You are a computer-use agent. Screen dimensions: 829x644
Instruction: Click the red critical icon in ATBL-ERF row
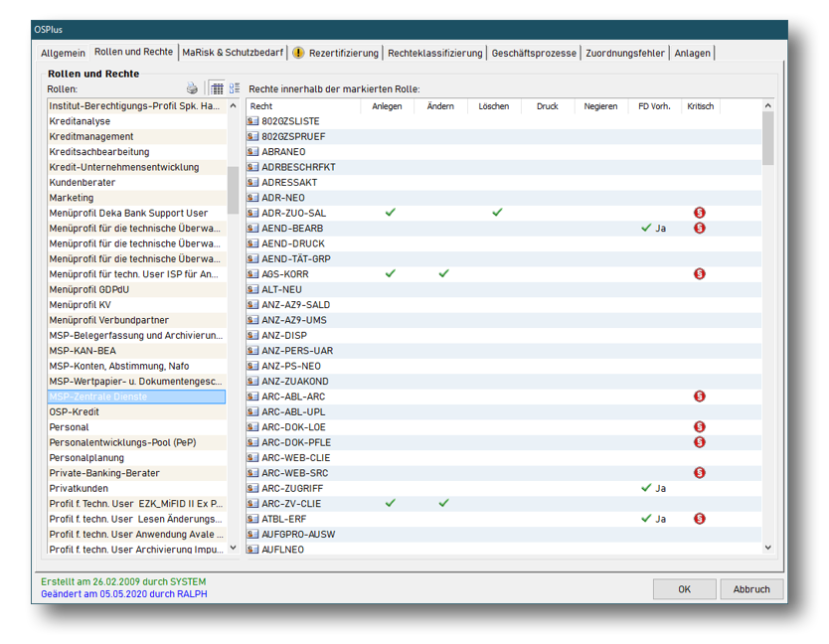coord(699,519)
